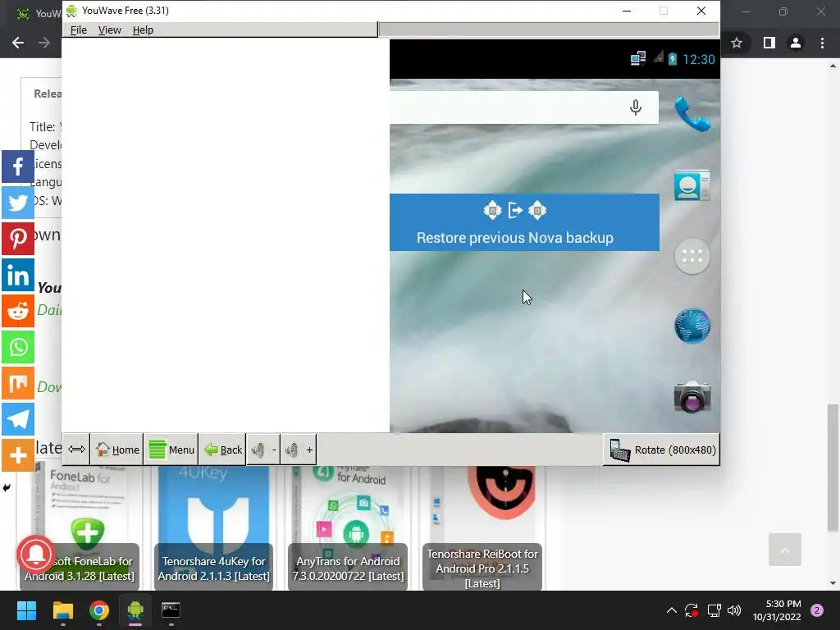This screenshot has height=630, width=840.
Task: Tap the microphone voice search icon
Action: pos(636,107)
